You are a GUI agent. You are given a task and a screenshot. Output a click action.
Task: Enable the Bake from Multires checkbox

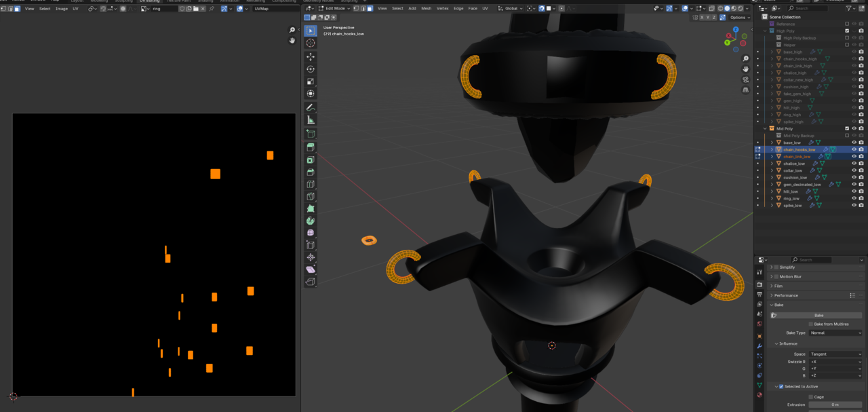[x=811, y=324]
